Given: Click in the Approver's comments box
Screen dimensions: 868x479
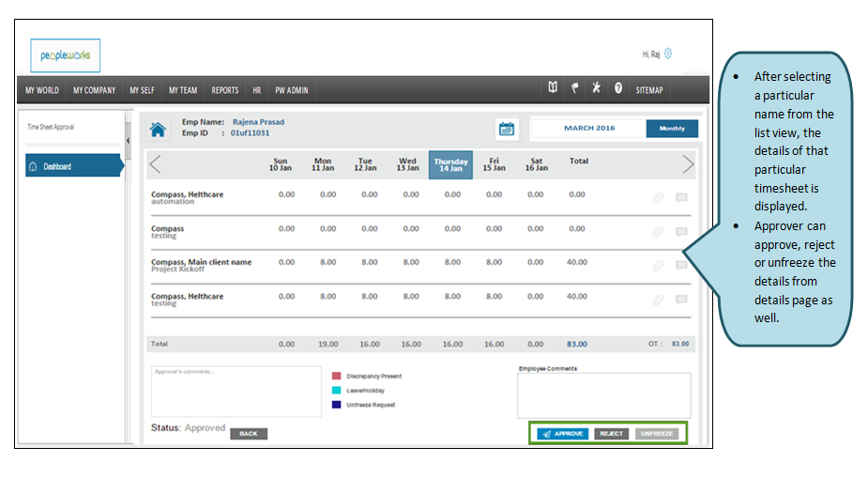Looking at the screenshot, I should (x=236, y=391).
